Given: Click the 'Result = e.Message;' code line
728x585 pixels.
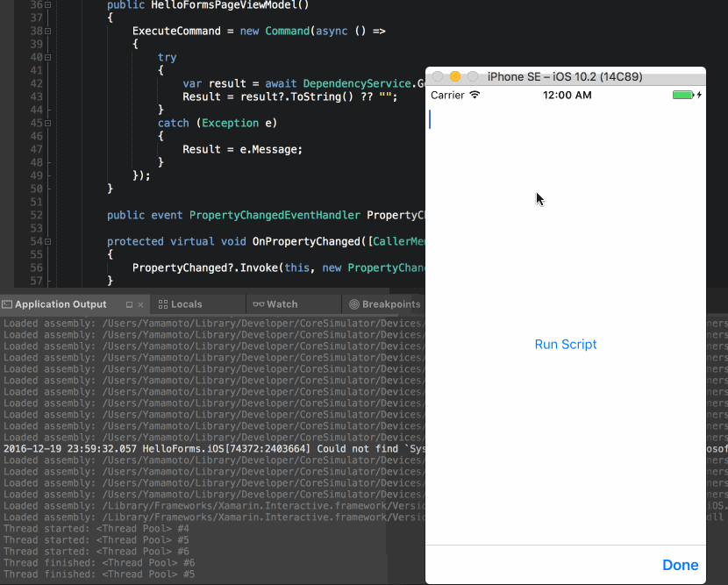Looking at the screenshot, I should click(x=242, y=149).
